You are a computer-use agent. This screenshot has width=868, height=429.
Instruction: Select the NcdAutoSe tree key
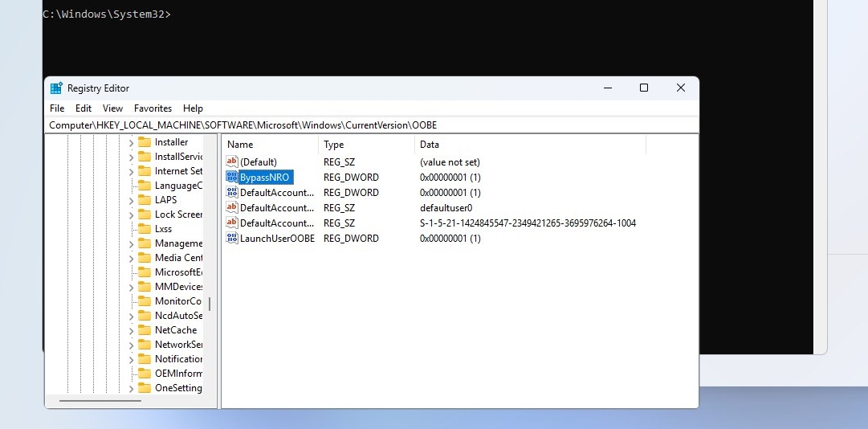[x=178, y=316]
